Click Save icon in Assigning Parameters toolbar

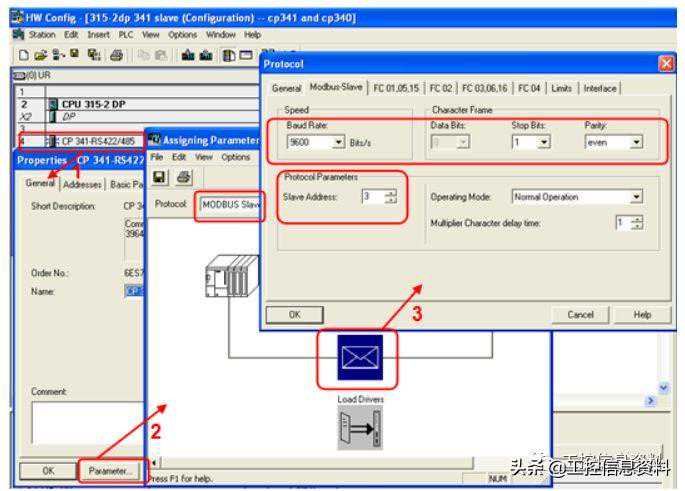(x=160, y=177)
